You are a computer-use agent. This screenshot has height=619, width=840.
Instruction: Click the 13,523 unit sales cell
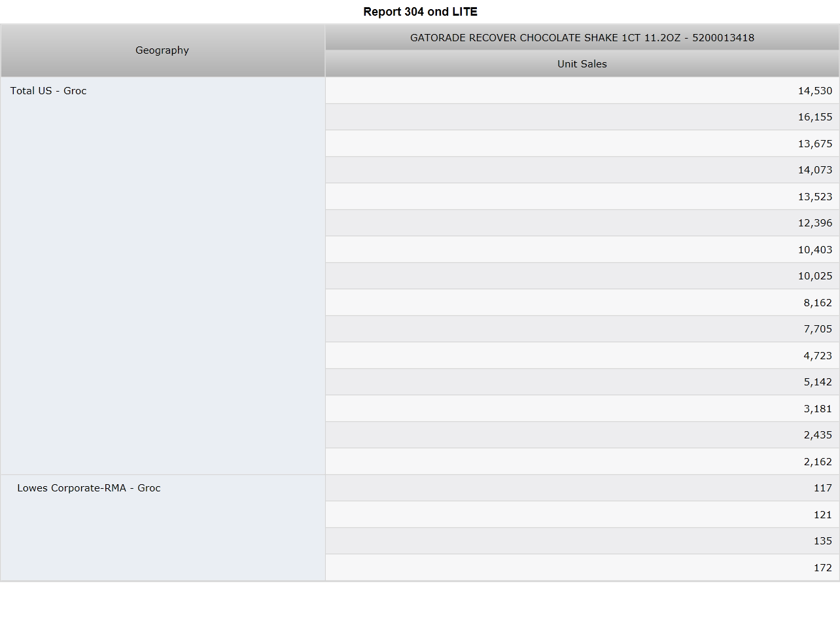582,196
